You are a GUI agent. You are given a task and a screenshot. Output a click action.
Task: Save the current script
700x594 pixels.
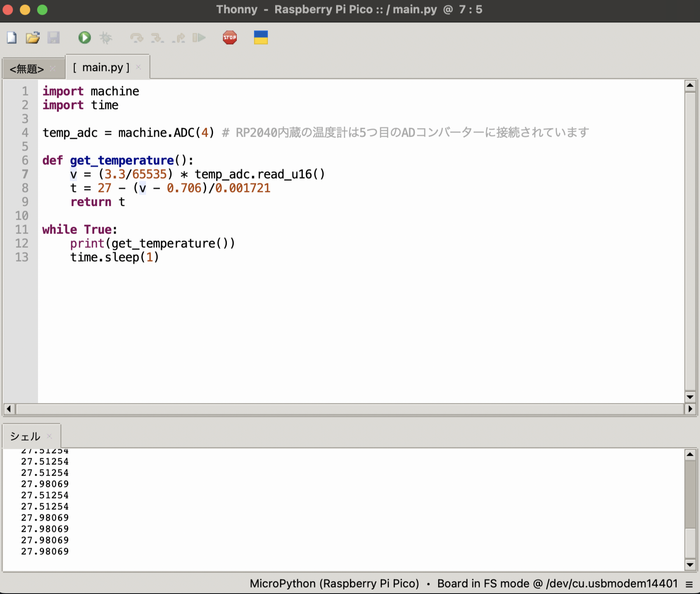54,38
